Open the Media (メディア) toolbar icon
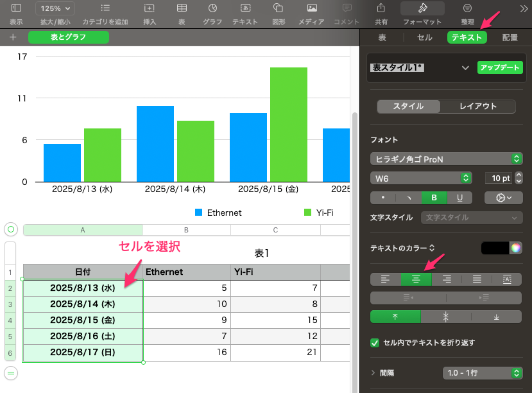Image resolution: width=532 pixels, height=393 pixels. coord(311,9)
